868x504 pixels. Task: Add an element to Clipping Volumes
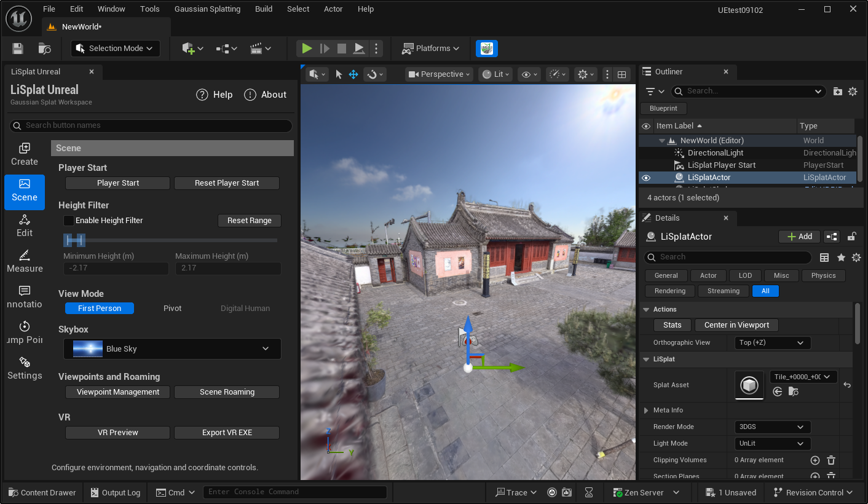pyautogui.click(x=815, y=460)
